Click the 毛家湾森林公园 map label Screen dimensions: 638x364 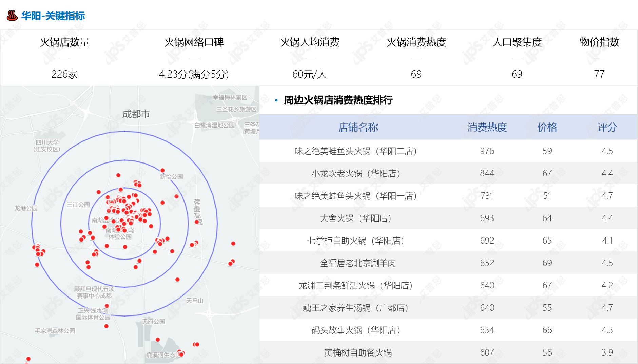[55, 331]
